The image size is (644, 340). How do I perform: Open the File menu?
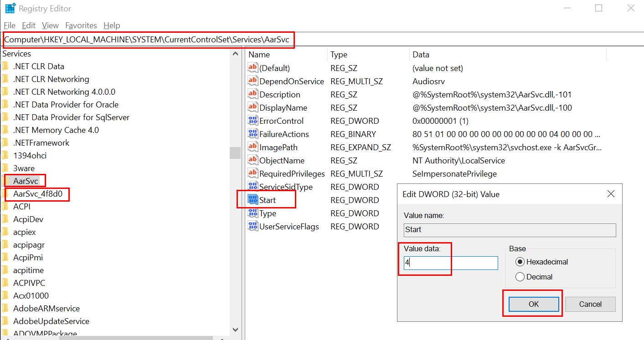tap(9, 25)
